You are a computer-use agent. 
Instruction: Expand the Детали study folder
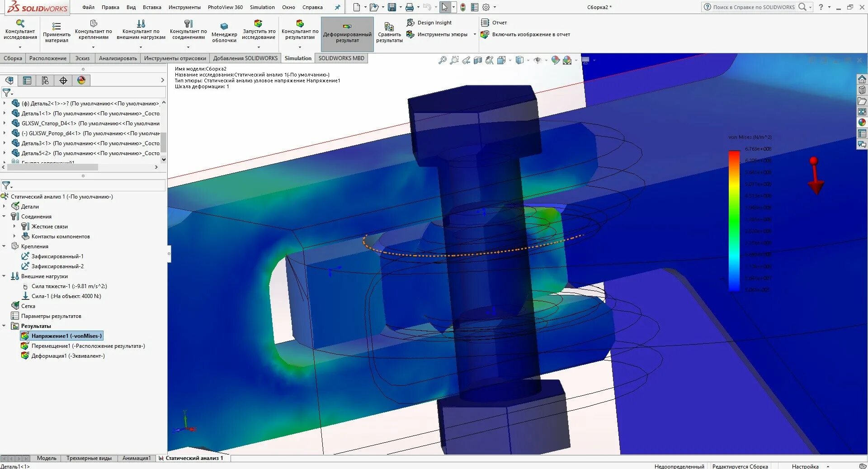click(x=4, y=206)
